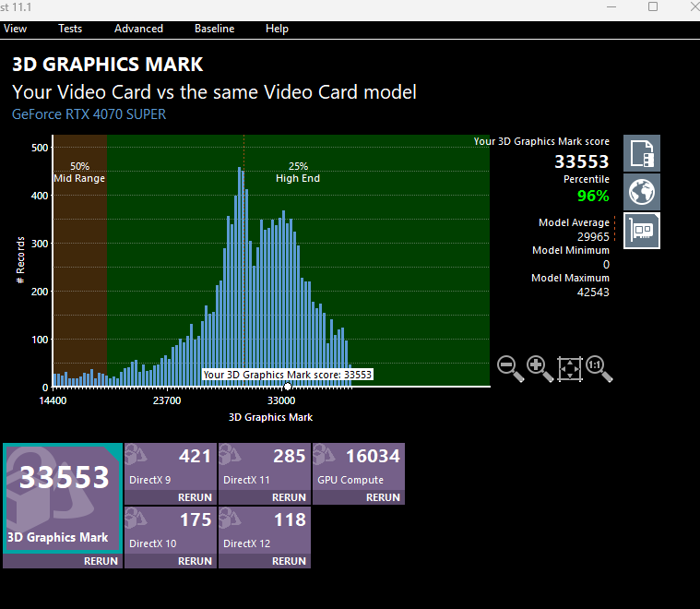
Task: Reset chart zoom with 1:1 magnifier
Action: 599,368
